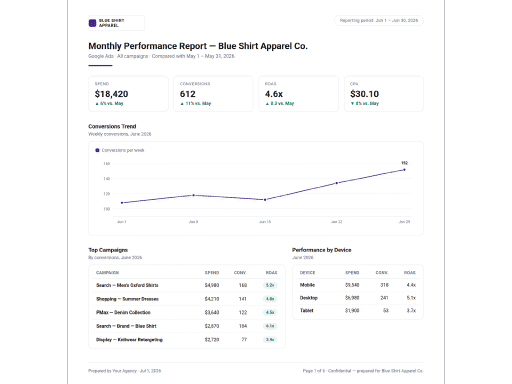Select the Monthly Performance Report title
The width and height of the screenshot is (512, 384).
point(198,46)
